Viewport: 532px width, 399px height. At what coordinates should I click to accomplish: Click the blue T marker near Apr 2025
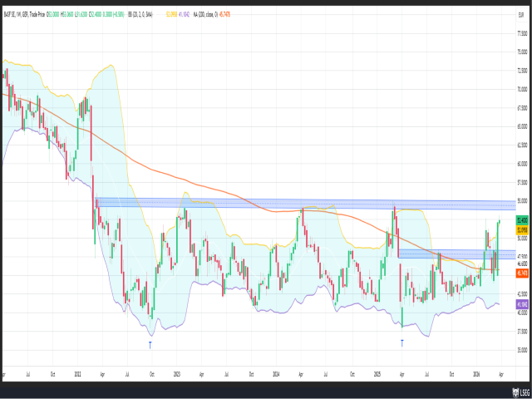point(402,342)
